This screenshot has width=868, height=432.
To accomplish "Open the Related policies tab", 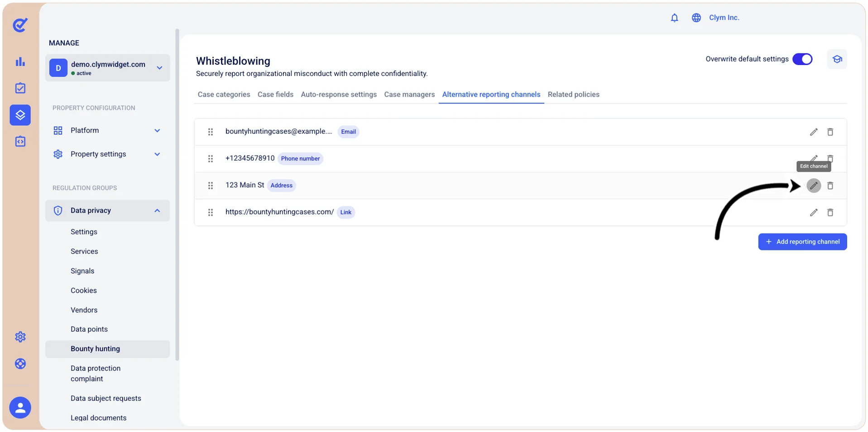I will click(x=573, y=95).
